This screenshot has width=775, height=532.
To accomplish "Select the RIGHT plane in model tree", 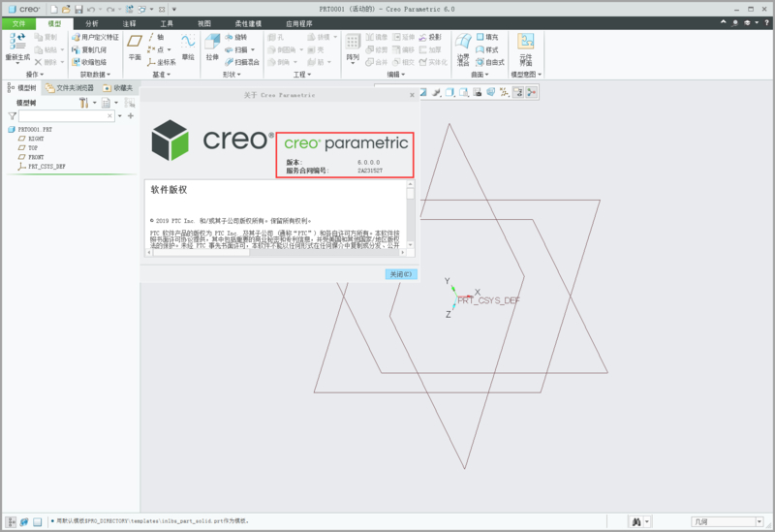I will click(31, 139).
